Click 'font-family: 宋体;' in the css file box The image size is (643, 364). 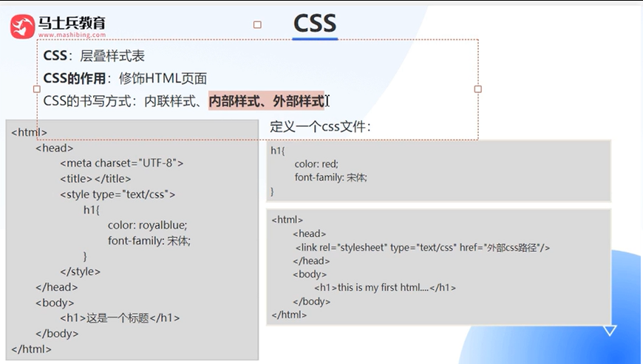330,178
